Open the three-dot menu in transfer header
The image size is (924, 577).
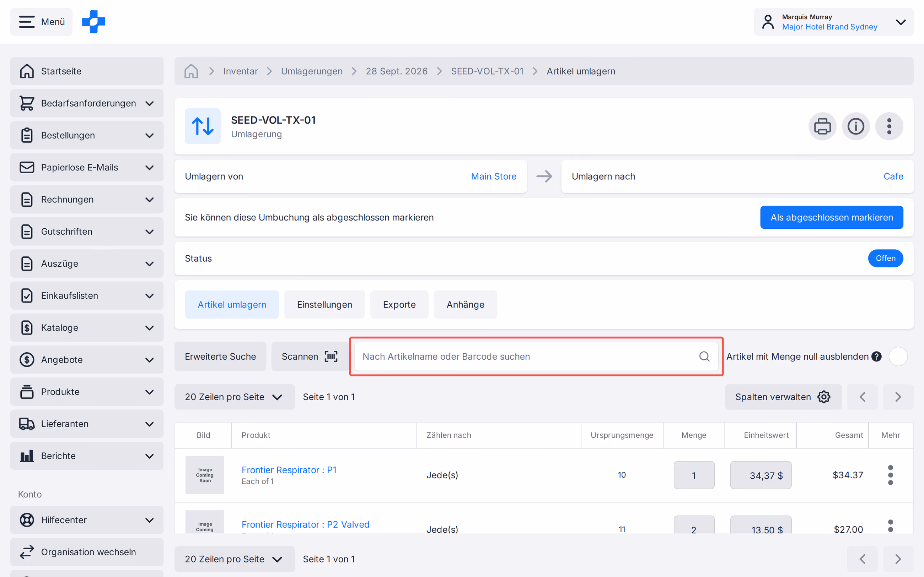[889, 126]
